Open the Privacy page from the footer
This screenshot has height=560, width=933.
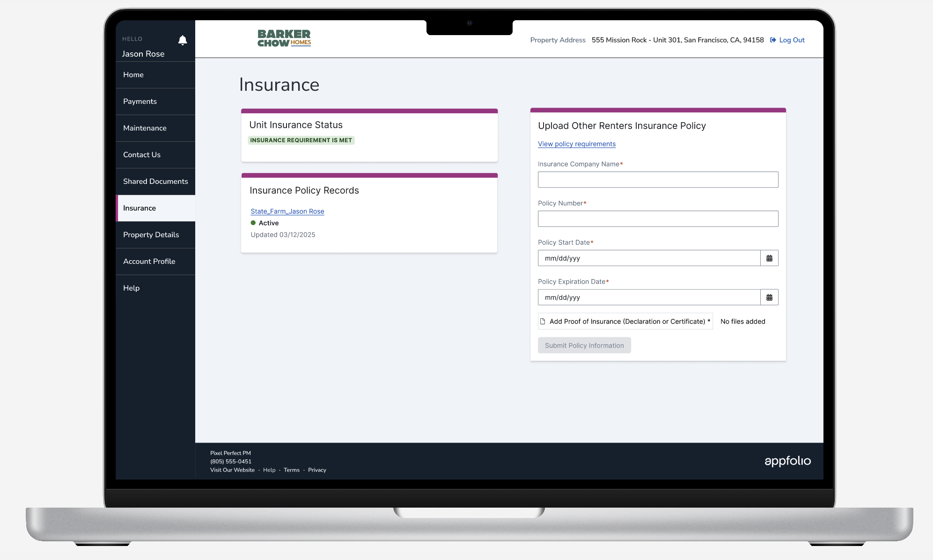click(317, 470)
